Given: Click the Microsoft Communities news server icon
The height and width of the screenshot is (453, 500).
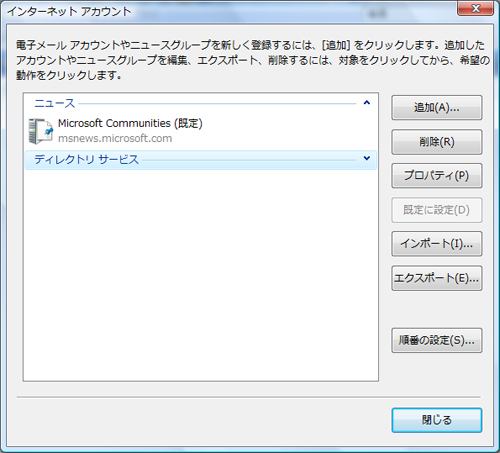Looking at the screenshot, I should click(41, 131).
